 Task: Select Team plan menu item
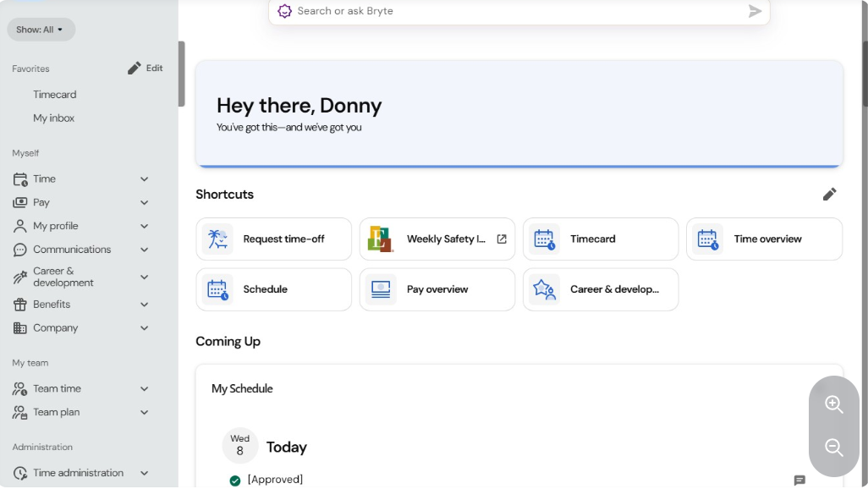click(57, 413)
